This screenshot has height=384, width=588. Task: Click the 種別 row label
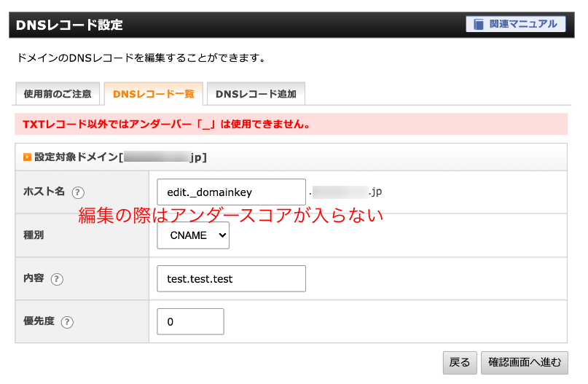[x=36, y=236]
